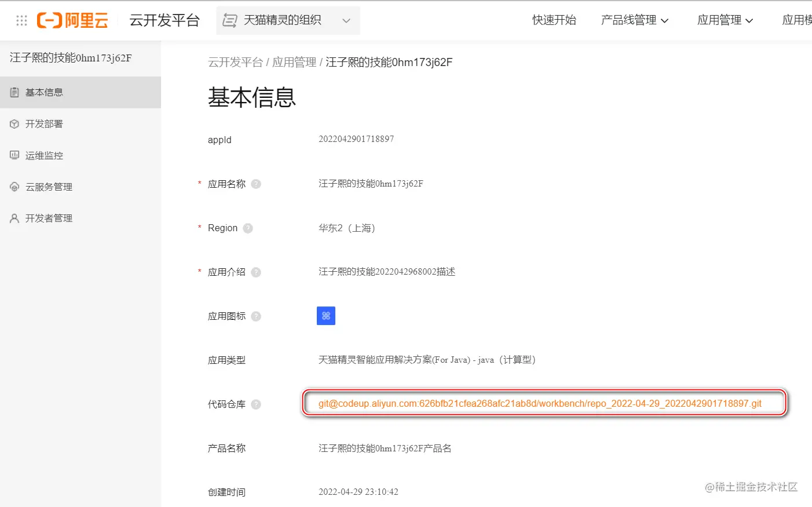Click the appId field label
The height and width of the screenshot is (507, 812).
(x=220, y=140)
